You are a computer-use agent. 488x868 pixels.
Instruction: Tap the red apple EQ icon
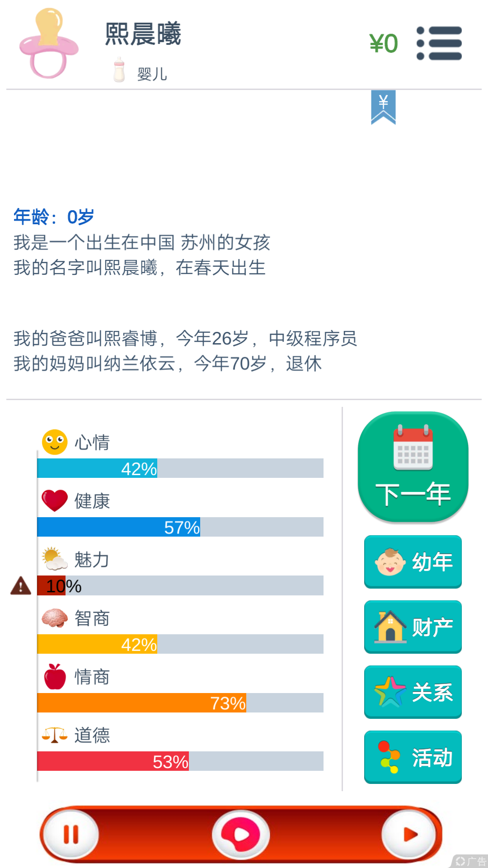click(x=55, y=676)
